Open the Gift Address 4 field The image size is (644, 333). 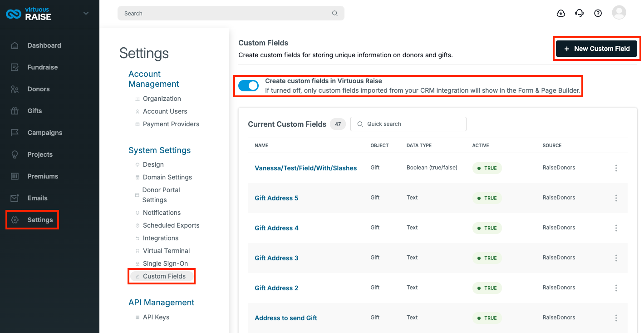276,228
